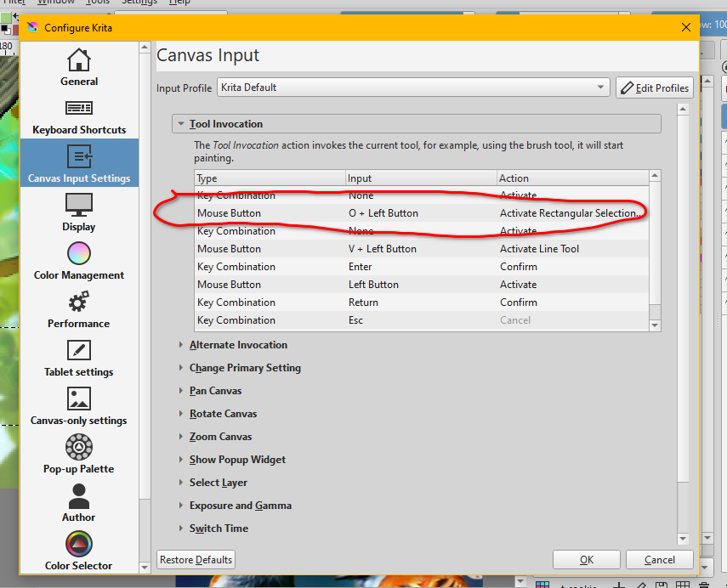Select the Return key combination row
This screenshot has height=588, width=727.
422,302
